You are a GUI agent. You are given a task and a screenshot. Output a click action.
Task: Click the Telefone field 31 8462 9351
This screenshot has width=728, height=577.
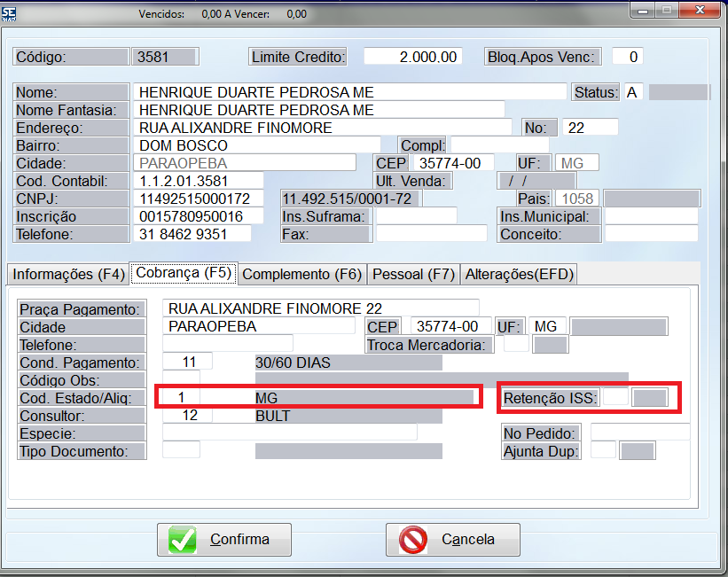pos(193,234)
